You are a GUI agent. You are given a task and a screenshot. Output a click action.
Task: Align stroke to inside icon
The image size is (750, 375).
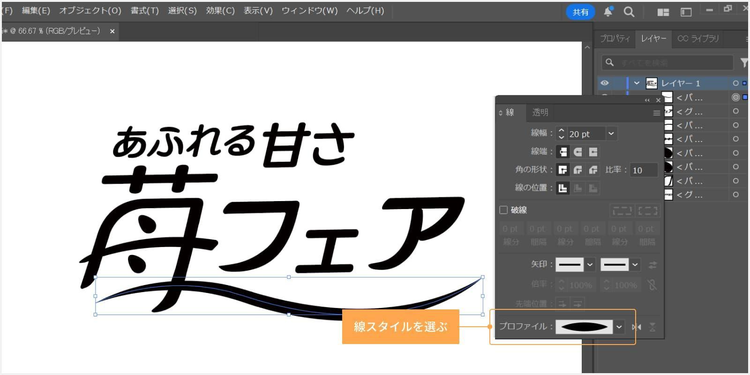pos(578,188)
